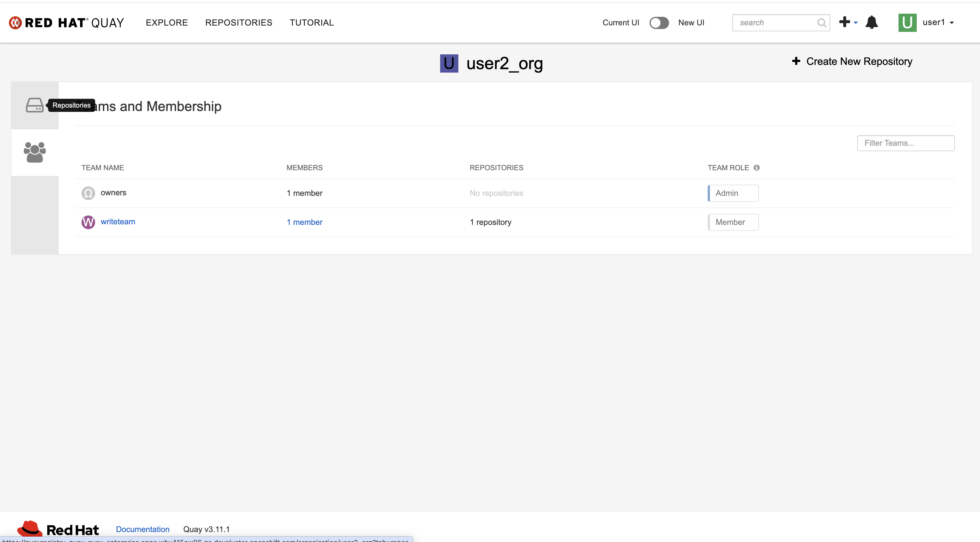The image size is (980, 542).
Task: Click the user2_org organization avatar
Action: click(x=449, y=63)
